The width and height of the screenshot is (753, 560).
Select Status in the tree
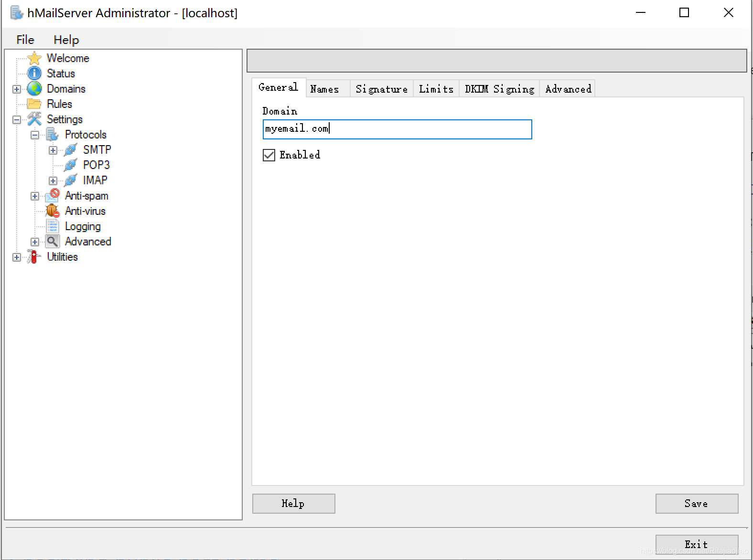point(61,74)
